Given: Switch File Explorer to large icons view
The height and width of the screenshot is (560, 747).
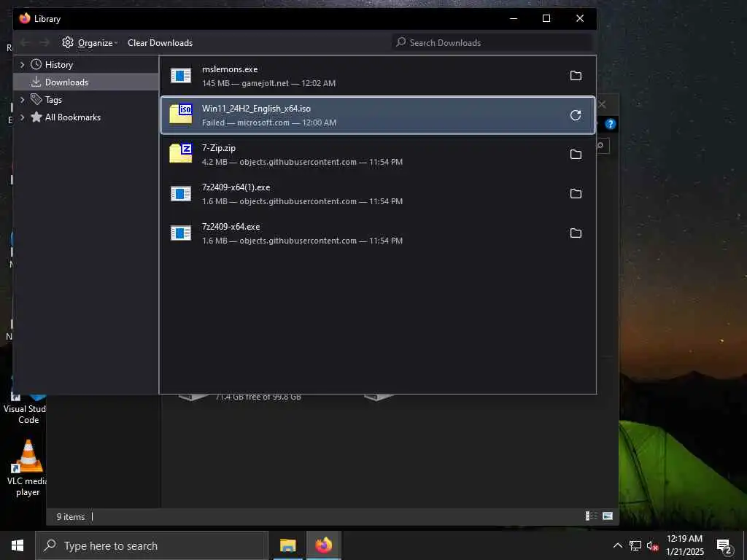Looking at the screenshot, I should 608,516.
